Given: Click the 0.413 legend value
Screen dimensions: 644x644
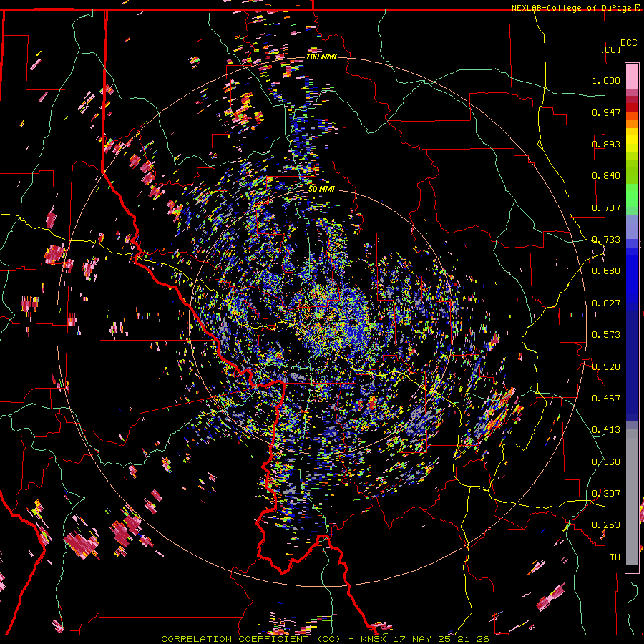Looking at the screenshot, I should (606, 430).
